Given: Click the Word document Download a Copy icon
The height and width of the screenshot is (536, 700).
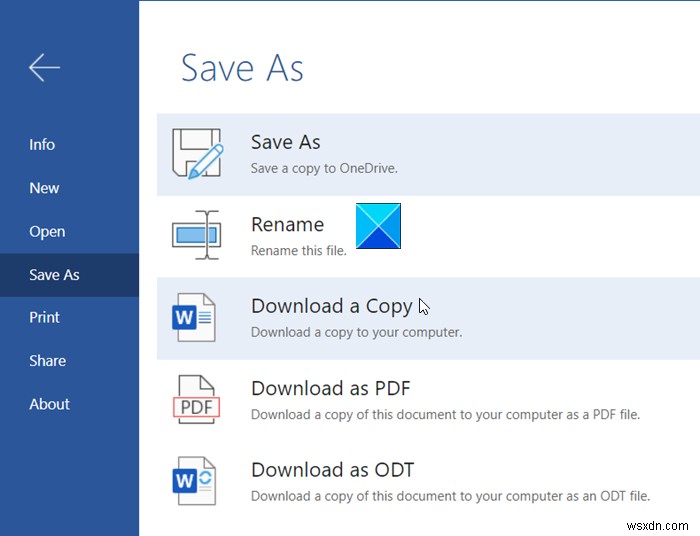Looking at the screenshot, I should coord(194,317).
